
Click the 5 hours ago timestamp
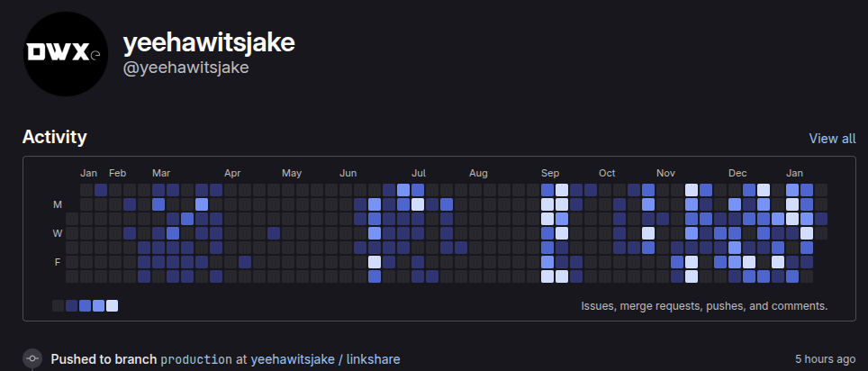(825, 359)
